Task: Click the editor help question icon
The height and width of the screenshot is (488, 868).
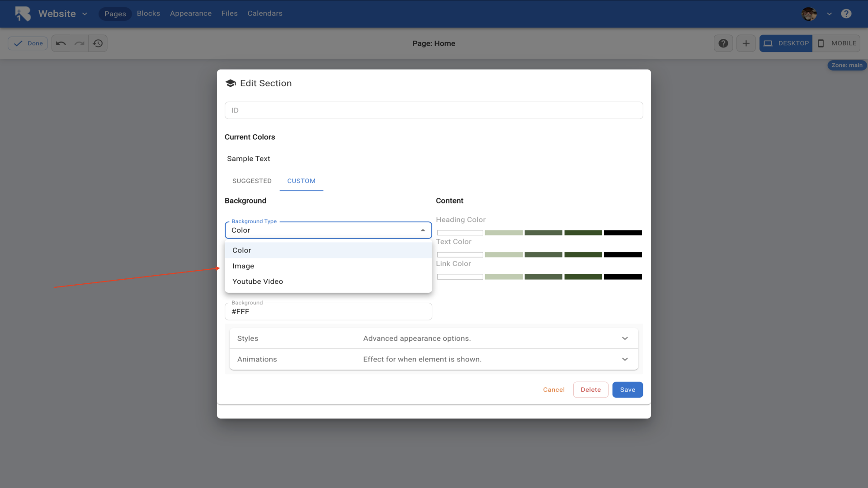Action: pyautogui.click(x=723, y=43)
